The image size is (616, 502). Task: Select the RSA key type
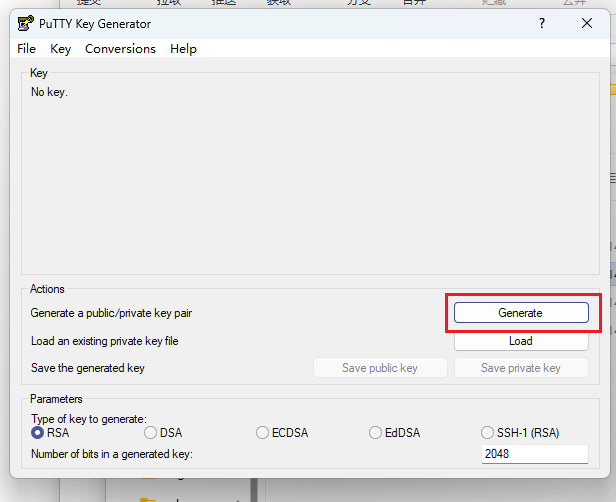[x=38, y=433]
